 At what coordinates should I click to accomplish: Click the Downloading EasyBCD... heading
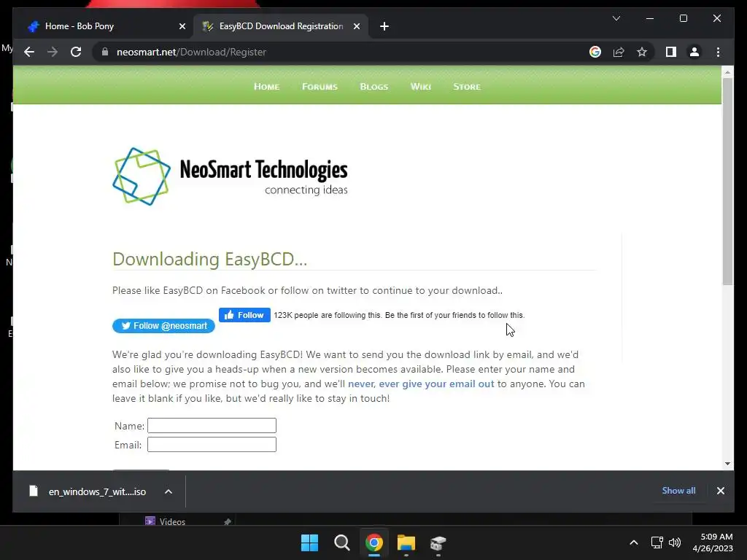pos(209,259)
